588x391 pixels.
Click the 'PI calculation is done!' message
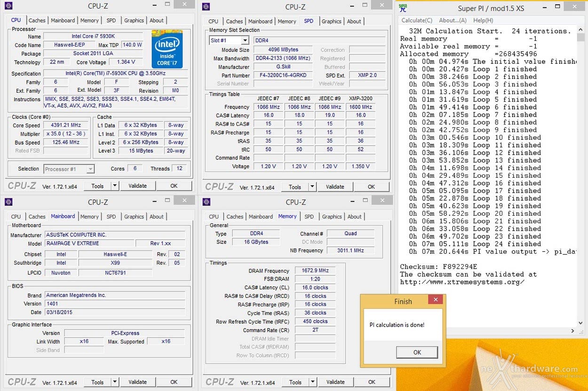coord(397,325)
